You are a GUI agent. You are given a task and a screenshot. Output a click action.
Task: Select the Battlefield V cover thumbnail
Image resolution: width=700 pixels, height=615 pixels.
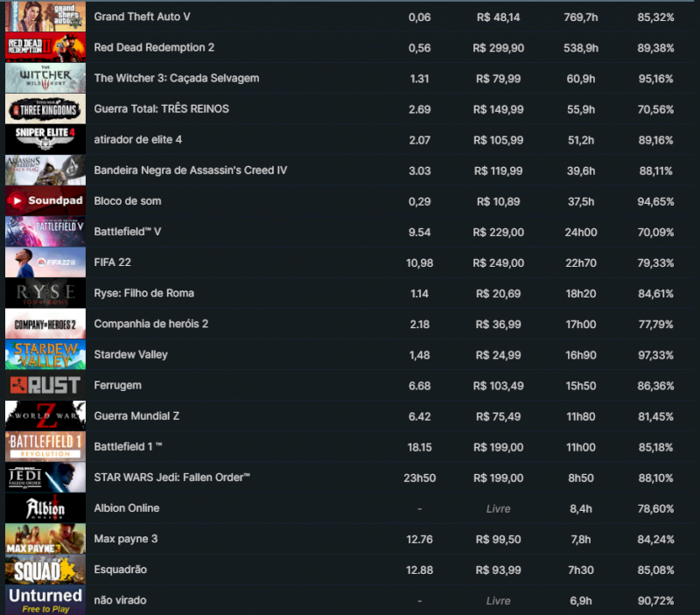(x=45, y=232)
